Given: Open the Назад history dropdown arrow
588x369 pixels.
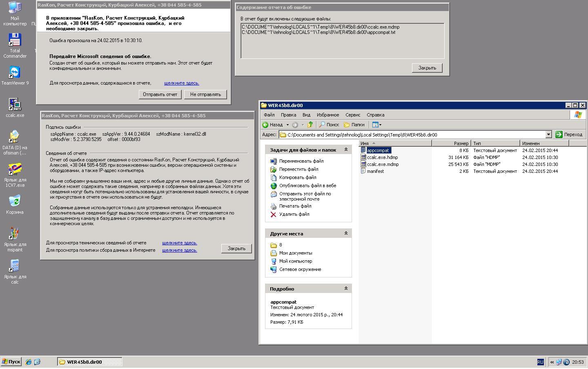Looking at the screenshot, I should 287,125.
